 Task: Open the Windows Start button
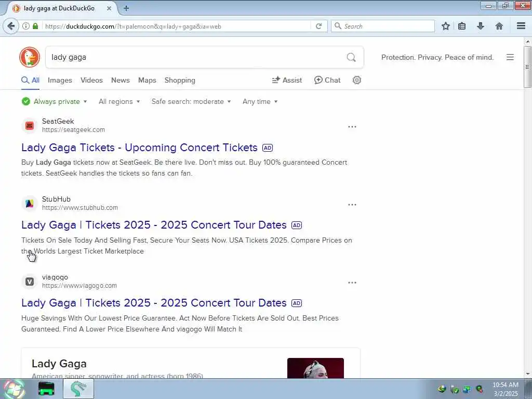pyautogui.click(x=14, y=389)
